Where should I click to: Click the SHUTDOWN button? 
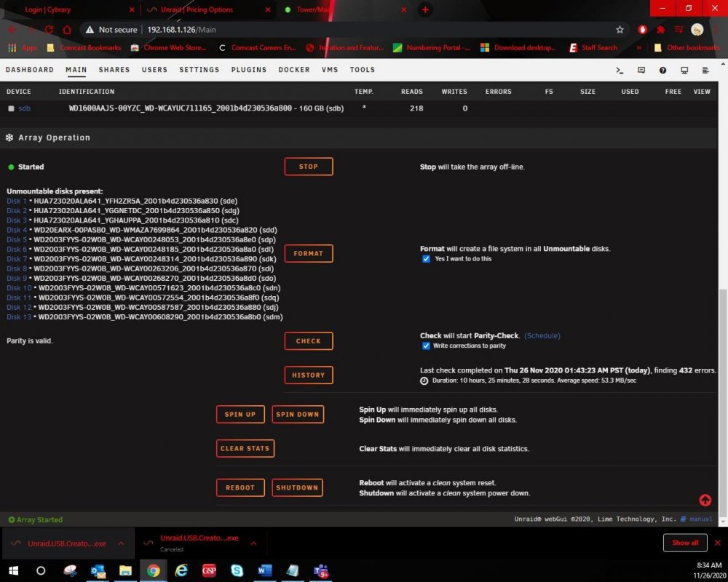pos(297,487)
